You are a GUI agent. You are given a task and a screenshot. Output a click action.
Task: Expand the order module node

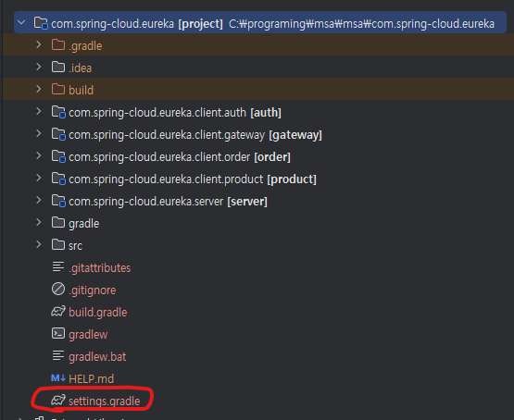click(39, 155)
